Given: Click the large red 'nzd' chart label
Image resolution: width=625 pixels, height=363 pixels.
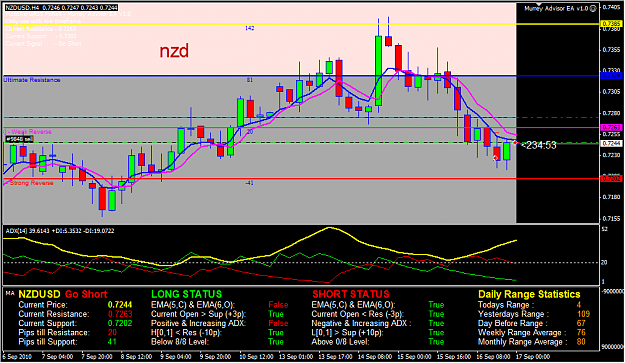Looking at the screenshot, I should [174, 51].
